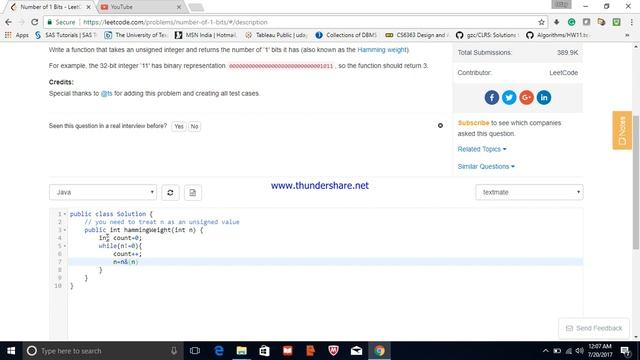Screen dimensions: 640x360
Task: Open Task View on taskbar
Action: 195,351
